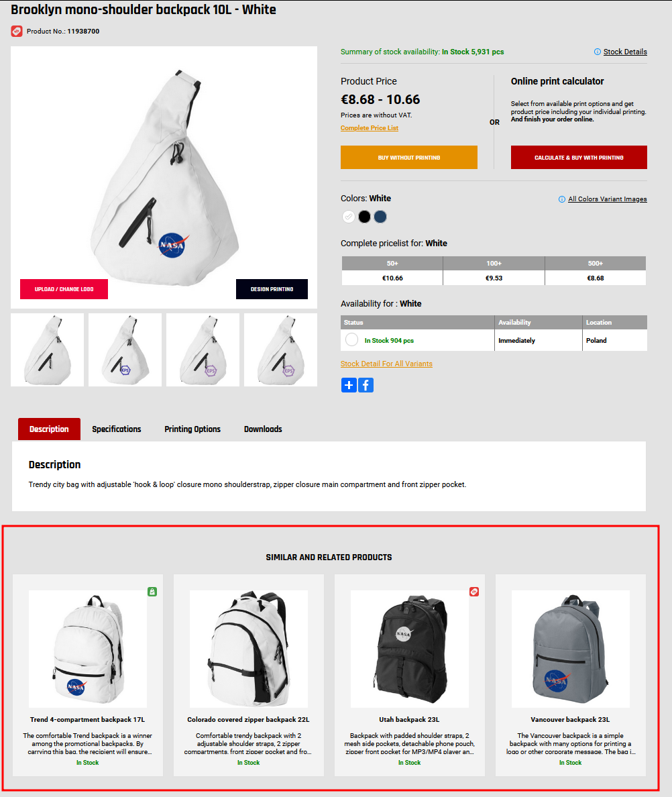Click the info icon beside Stock Details
Screen dimensions: 672x797
click(598, 52)
